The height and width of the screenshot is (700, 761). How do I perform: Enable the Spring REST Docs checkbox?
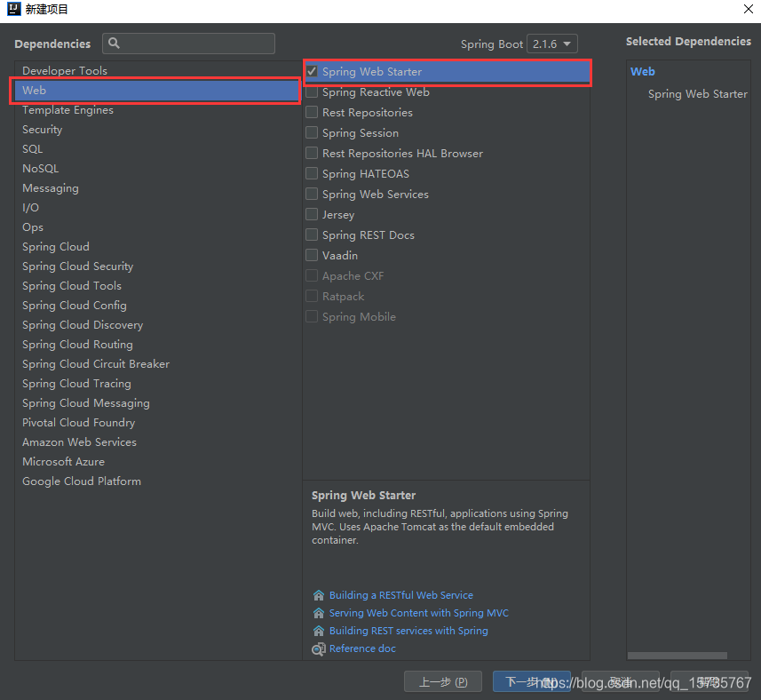(x=312, y=235)
